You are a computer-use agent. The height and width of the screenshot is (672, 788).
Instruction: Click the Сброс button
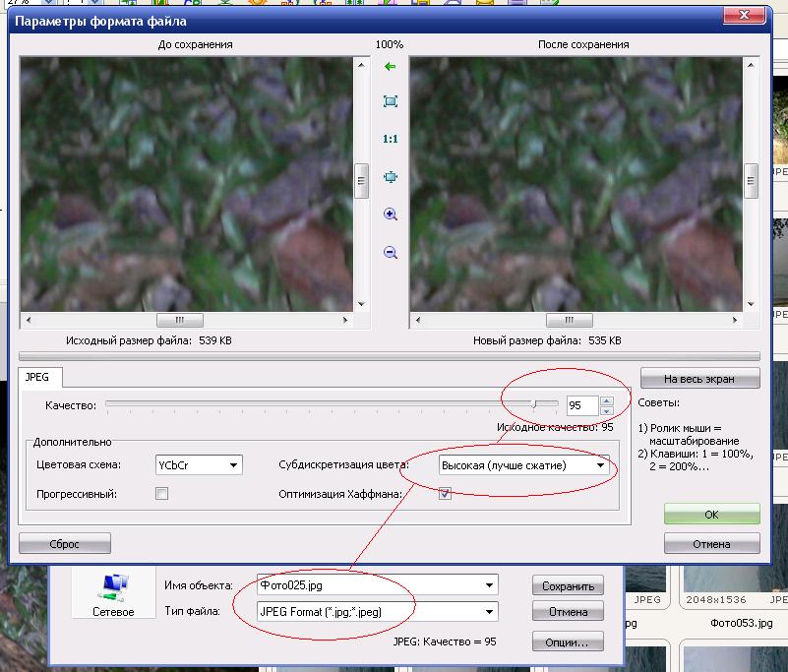click(65, 543)
